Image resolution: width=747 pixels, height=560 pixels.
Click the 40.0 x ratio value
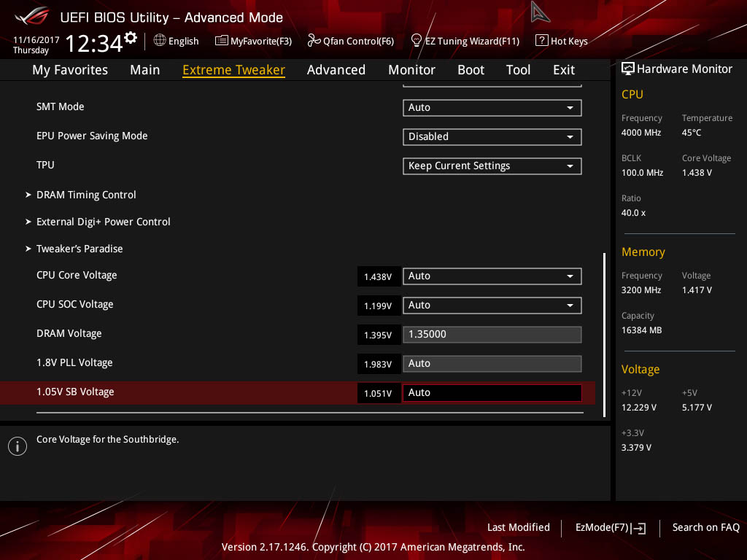[x=634, y=213]
